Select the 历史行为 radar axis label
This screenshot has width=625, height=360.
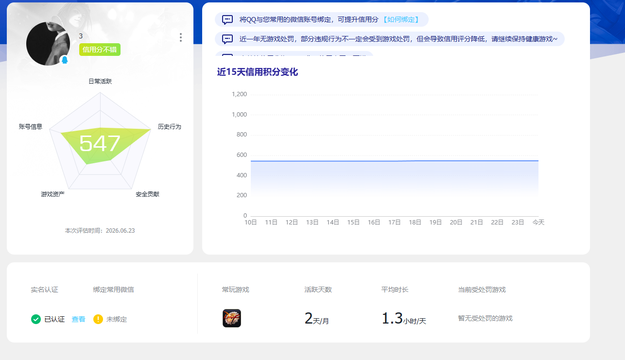pyautogui.click(x=169, y=127)
